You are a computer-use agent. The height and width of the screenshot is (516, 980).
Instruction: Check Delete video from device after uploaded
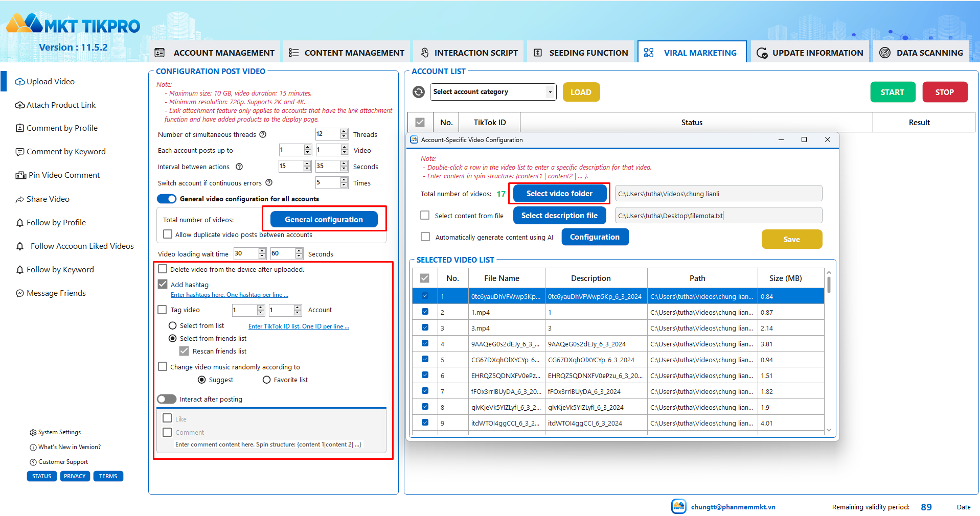(163, 269)
